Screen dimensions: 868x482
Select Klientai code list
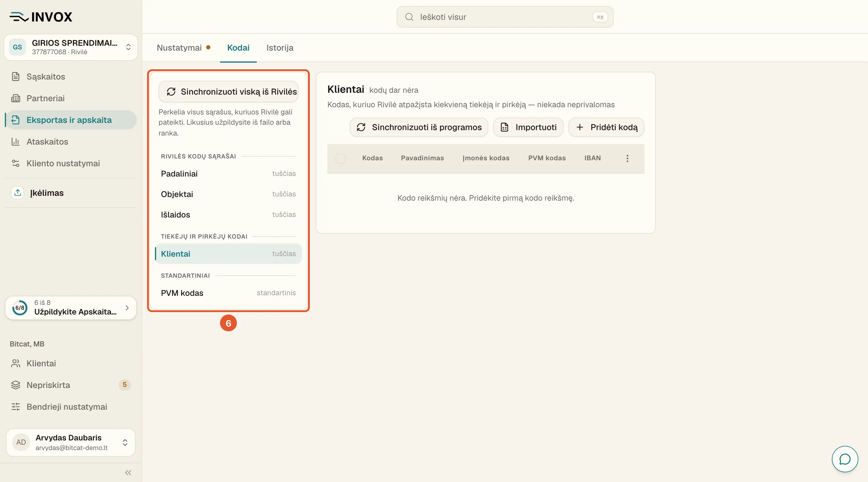pyautogui.click(x=228, y=254)
